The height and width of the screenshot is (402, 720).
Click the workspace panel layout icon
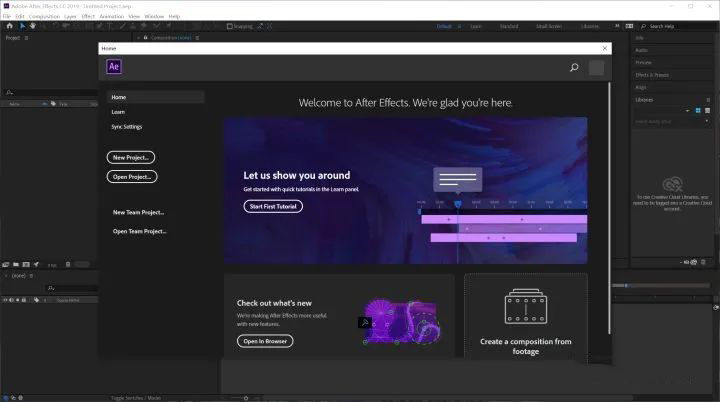coord(630,26)
